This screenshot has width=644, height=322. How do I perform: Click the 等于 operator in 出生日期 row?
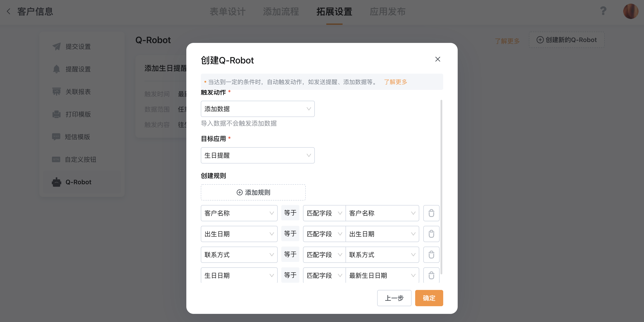[x=290, y=234]
